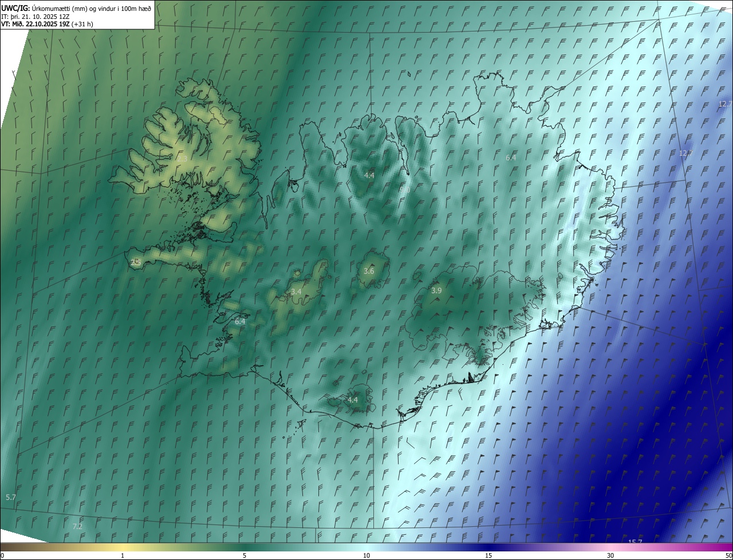This screenshot has width=733, height=560.
Task: Click the "1" tick on the color scale
Action: tap(123, 555)
